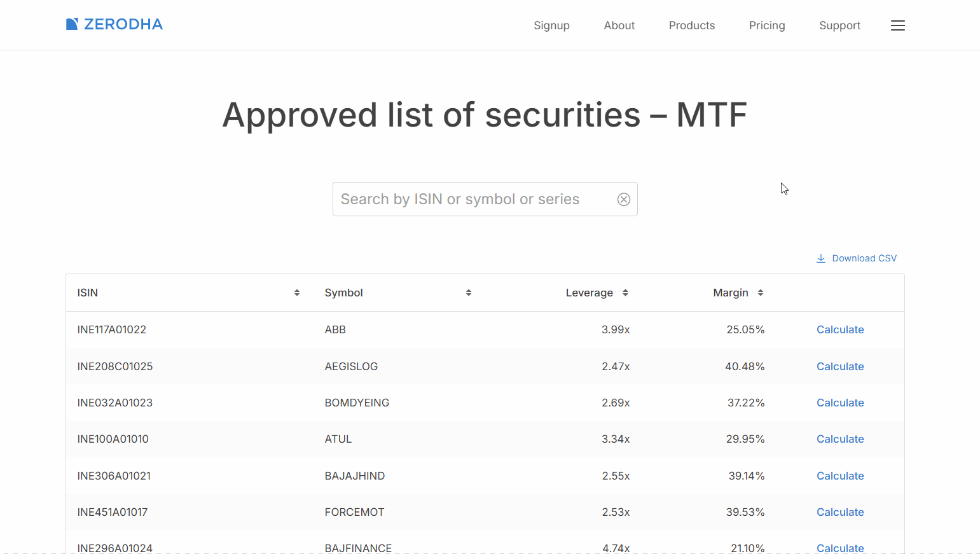Viewport: 980px width, 554px height.
Task: Click the 39.53% margin value
Action: [745, 512]
